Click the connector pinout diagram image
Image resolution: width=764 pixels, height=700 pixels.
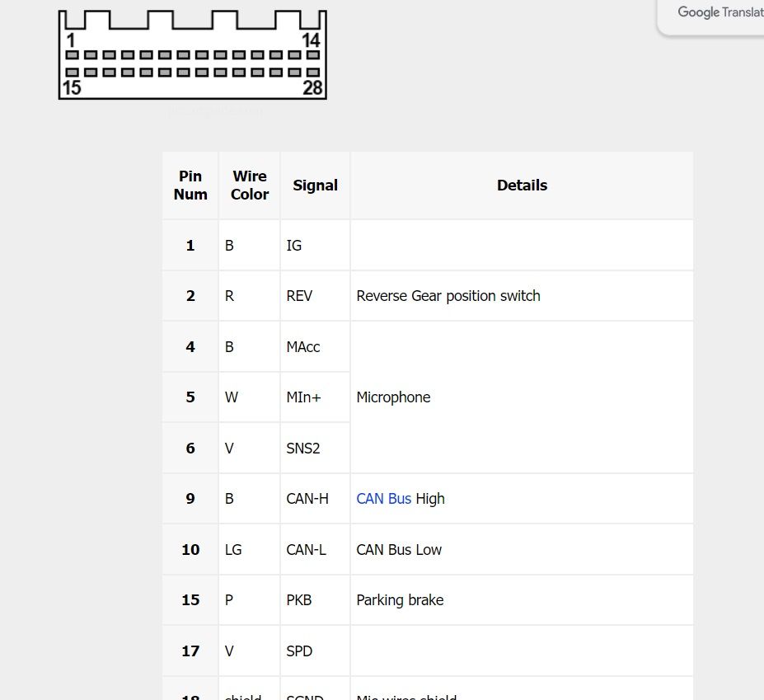click(193, 54)
